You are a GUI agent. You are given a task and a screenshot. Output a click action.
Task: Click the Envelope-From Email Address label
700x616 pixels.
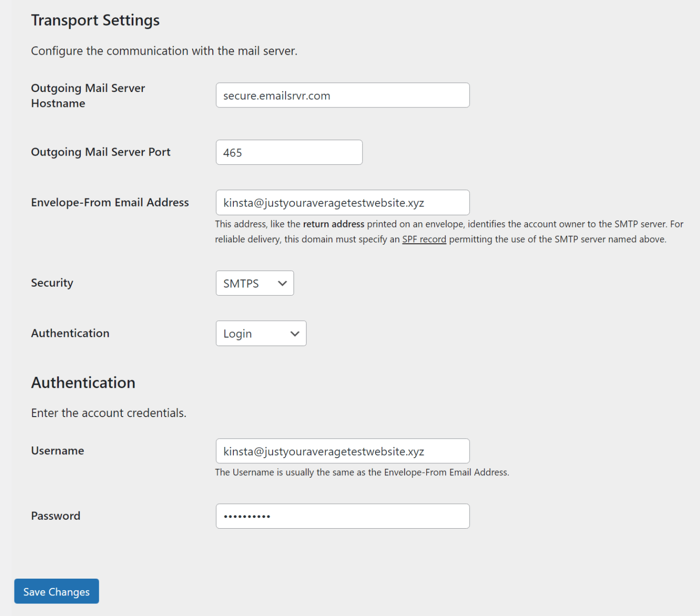coord(110,202)
